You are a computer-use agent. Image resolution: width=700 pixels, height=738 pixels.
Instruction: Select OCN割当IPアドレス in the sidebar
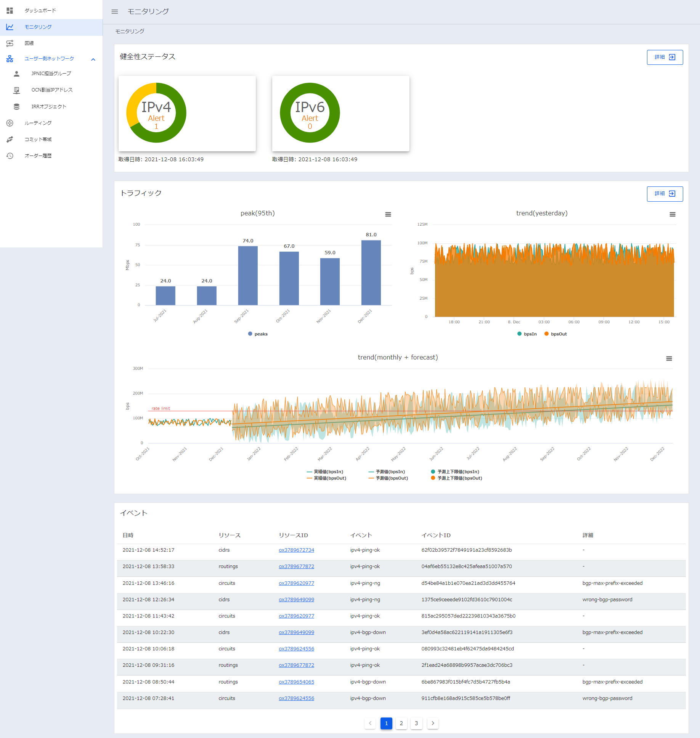coord(52,90)
